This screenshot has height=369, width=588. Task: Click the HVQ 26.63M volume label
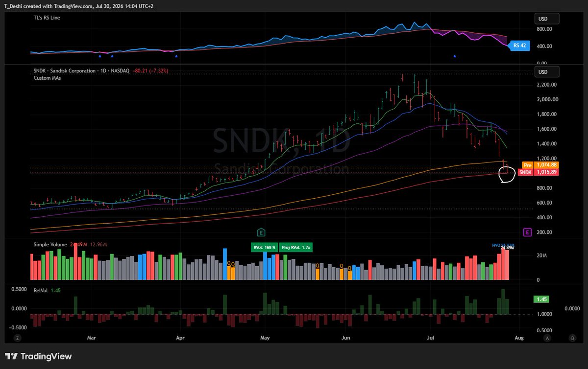pyautogui.click(x=503, y=245)
